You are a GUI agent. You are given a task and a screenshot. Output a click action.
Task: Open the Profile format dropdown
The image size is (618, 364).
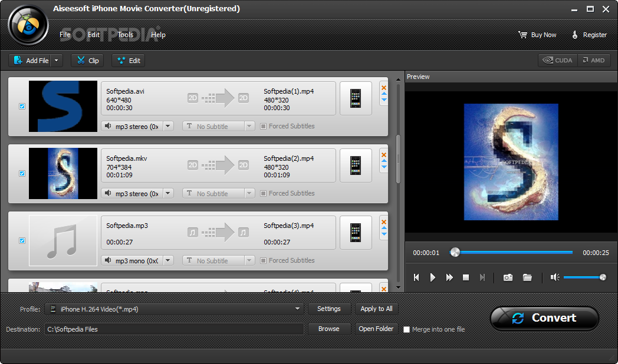point(298,309)
